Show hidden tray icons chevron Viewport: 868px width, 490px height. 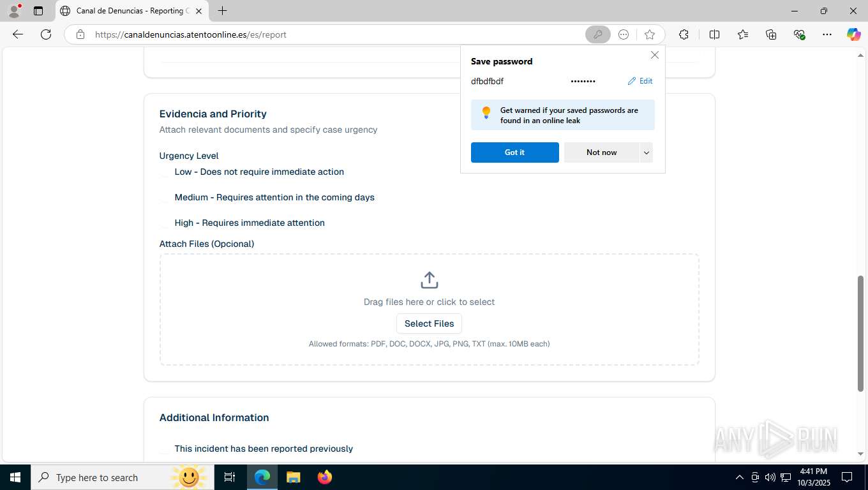tap(740, 477)
